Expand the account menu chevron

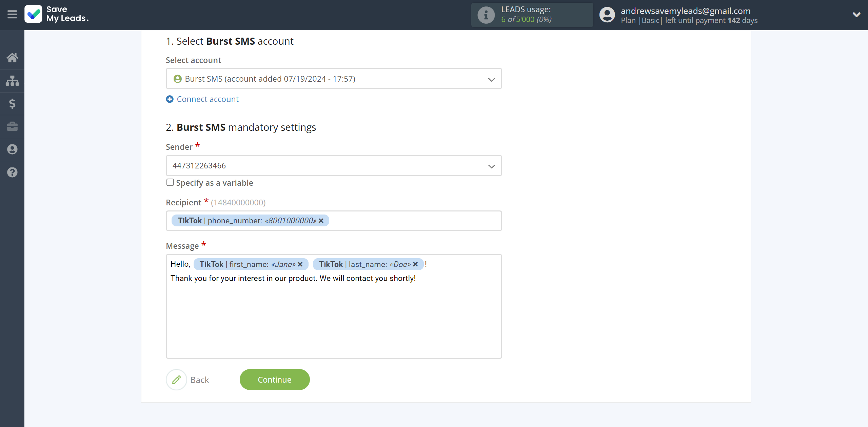[x=856, y=15]
